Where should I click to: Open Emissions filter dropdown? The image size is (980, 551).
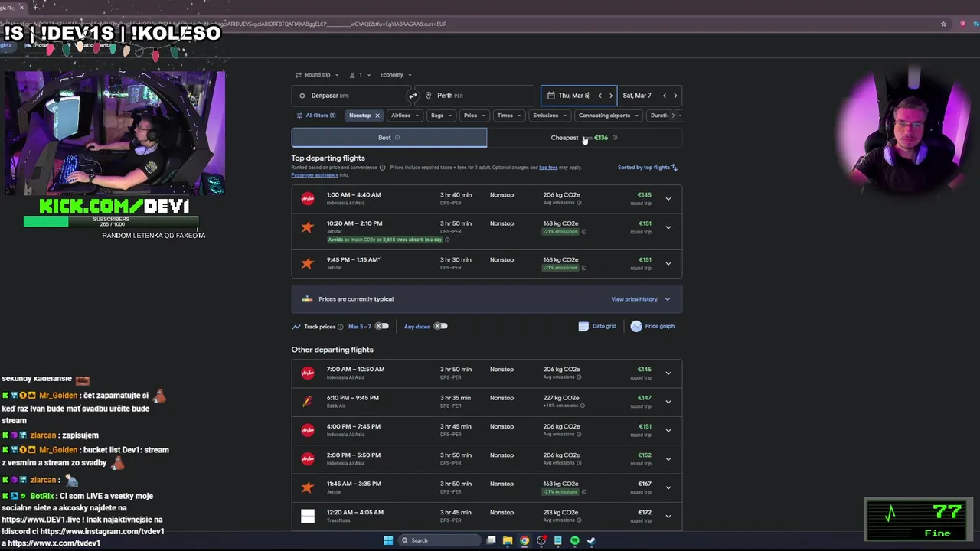click(550, 116)
